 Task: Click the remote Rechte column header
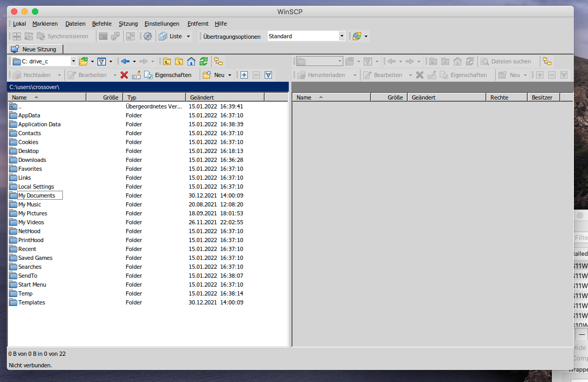coord(507,97)
